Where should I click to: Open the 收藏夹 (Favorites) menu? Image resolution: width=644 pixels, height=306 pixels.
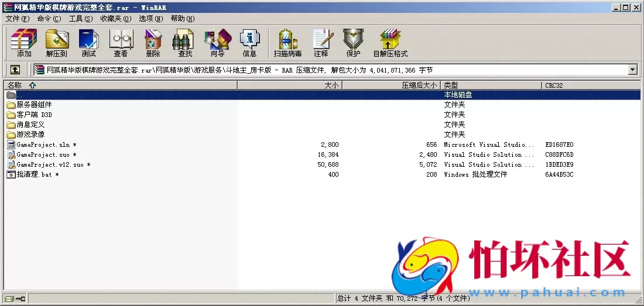click(x=115, y=18)
